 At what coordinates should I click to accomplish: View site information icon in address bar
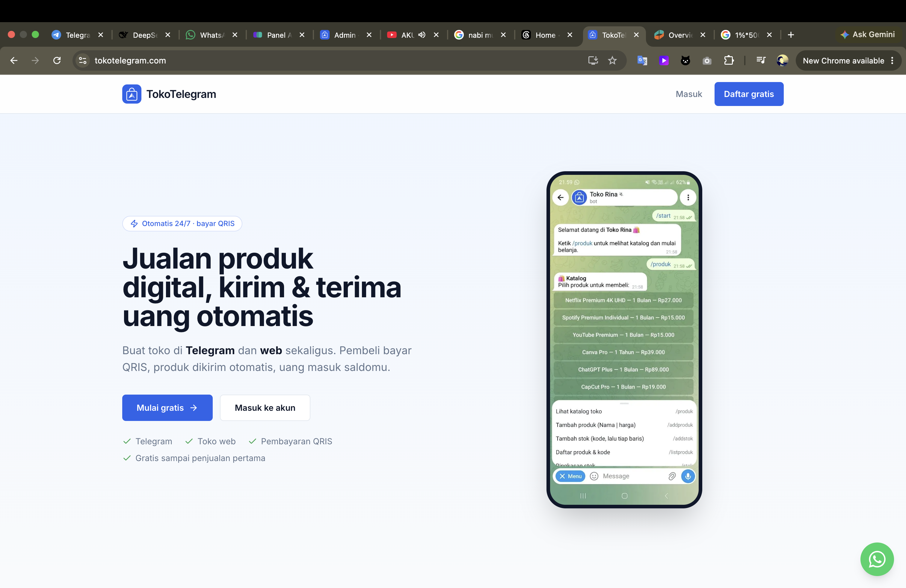tap(83, 60)
